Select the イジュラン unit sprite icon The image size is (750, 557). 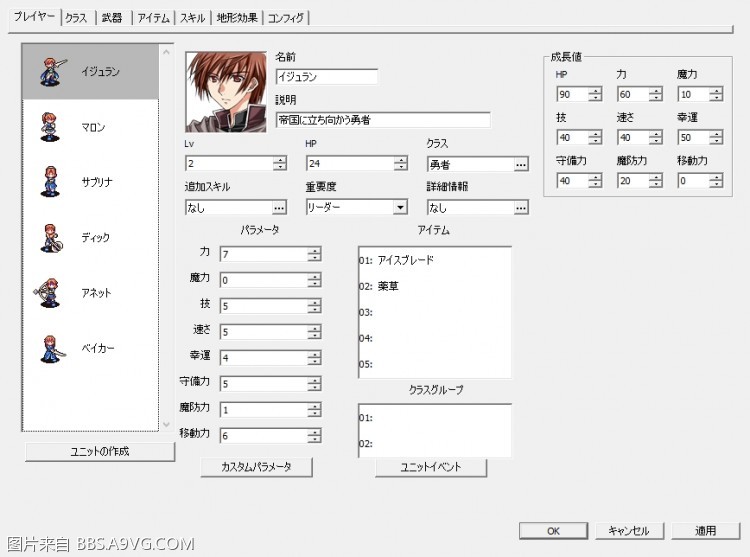coord(52,72)
